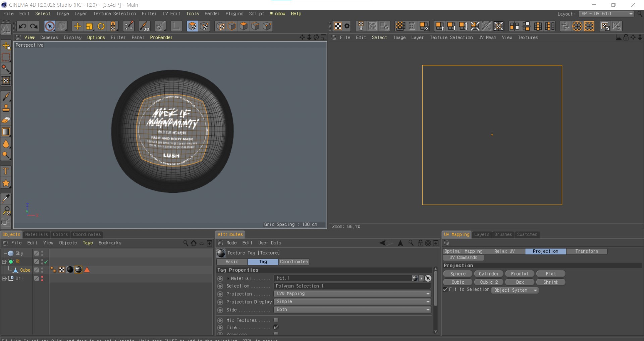Viewport: 644px width, 341px height.
Task: Open the Object System dropdown
Action: click(515, 290)
